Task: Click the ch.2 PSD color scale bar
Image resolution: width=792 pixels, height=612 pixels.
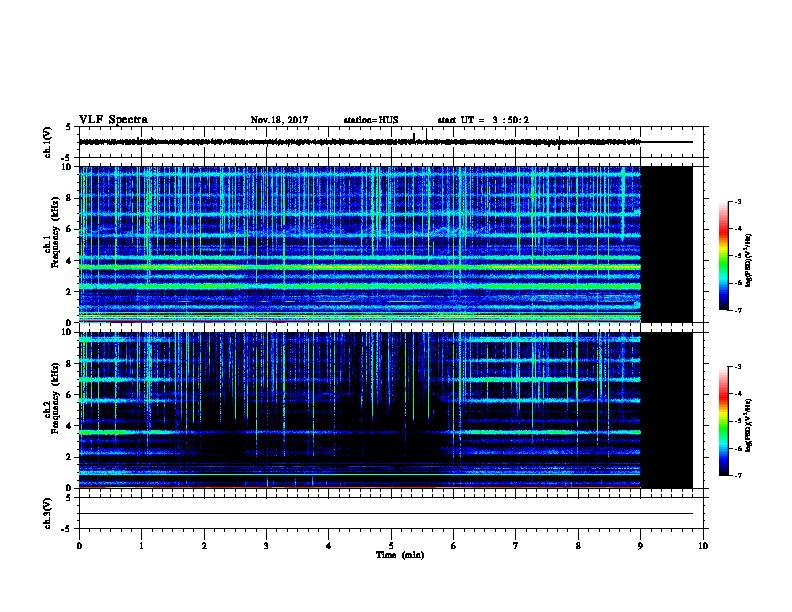Action: click(x=724, y=421)
